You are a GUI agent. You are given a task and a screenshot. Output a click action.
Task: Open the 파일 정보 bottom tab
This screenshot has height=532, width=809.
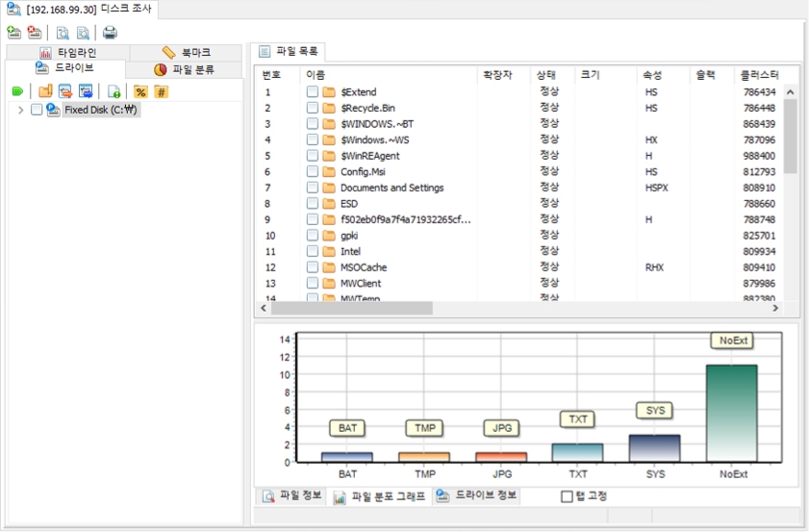click(291, 495)
